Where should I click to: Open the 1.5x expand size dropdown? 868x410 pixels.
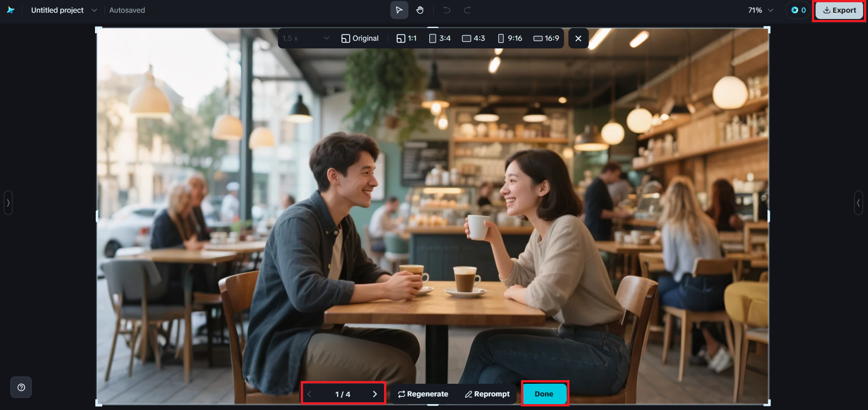point(306,38)
